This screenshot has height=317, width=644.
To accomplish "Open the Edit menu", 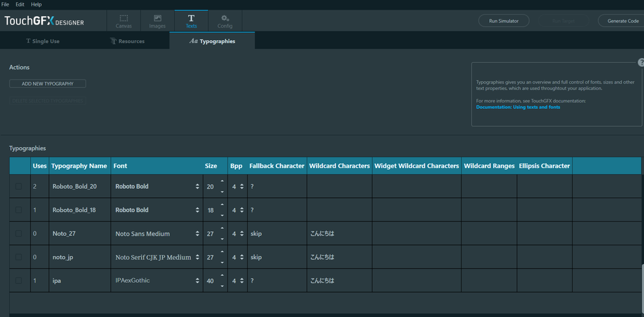I will click(20, 4).
